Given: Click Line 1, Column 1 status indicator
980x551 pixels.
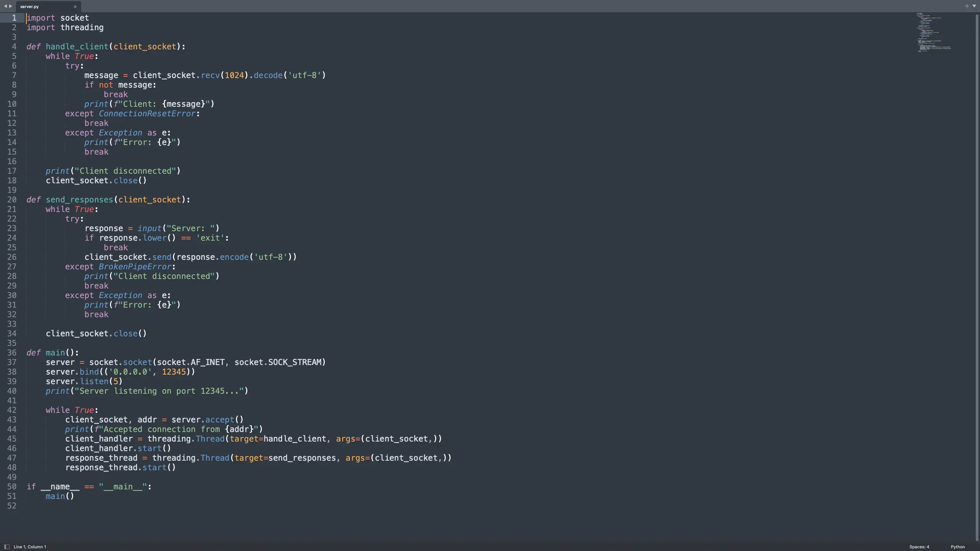Looking at the screenshot, I should click(30, 547).
